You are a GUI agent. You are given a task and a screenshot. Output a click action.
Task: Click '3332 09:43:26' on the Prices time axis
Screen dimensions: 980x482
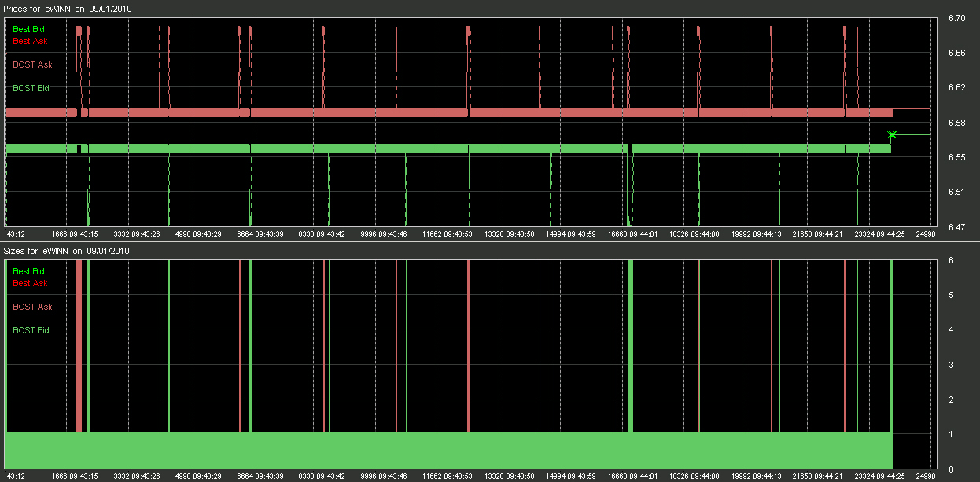(x=138, y=234)
